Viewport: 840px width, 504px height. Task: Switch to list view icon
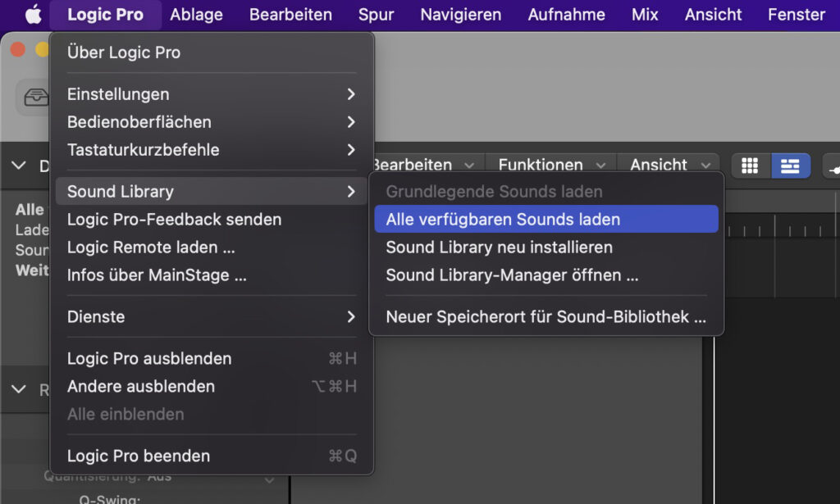click(x=790, y=166)
